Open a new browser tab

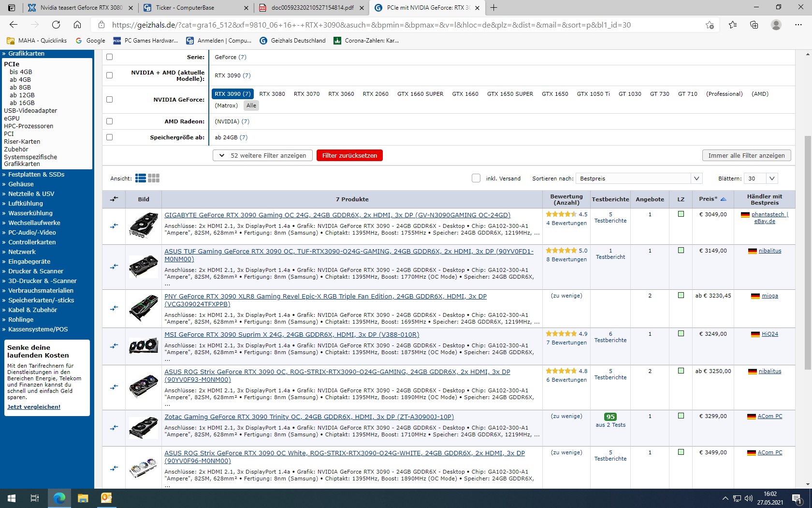pos(493,8)
